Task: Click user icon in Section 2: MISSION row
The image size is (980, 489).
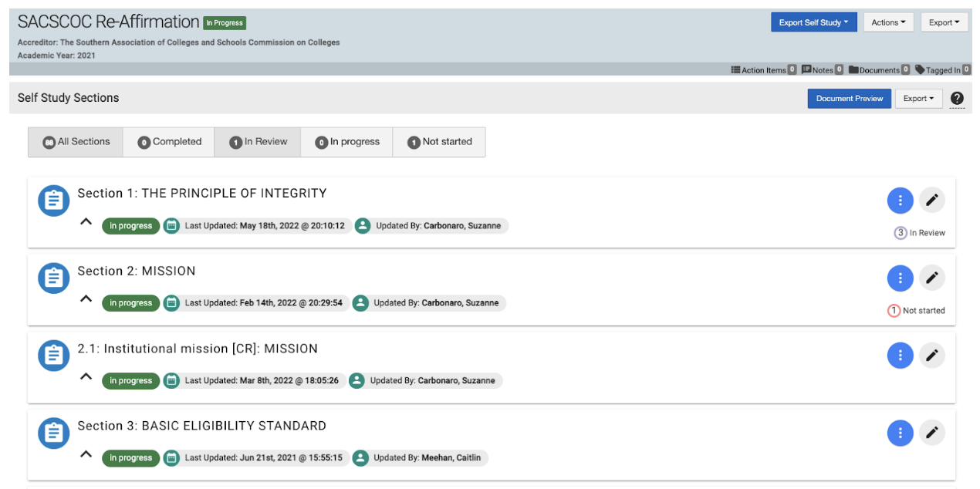Action: [360, 303]
